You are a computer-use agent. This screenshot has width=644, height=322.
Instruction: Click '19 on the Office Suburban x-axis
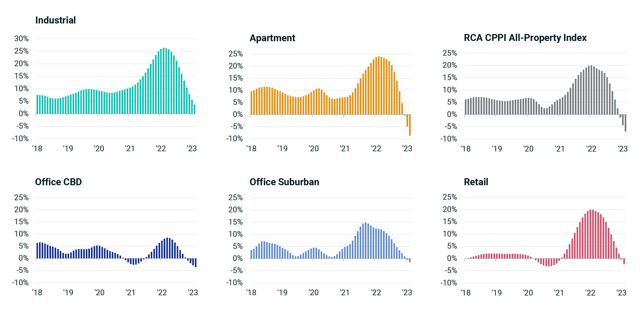tap(282, 293)
